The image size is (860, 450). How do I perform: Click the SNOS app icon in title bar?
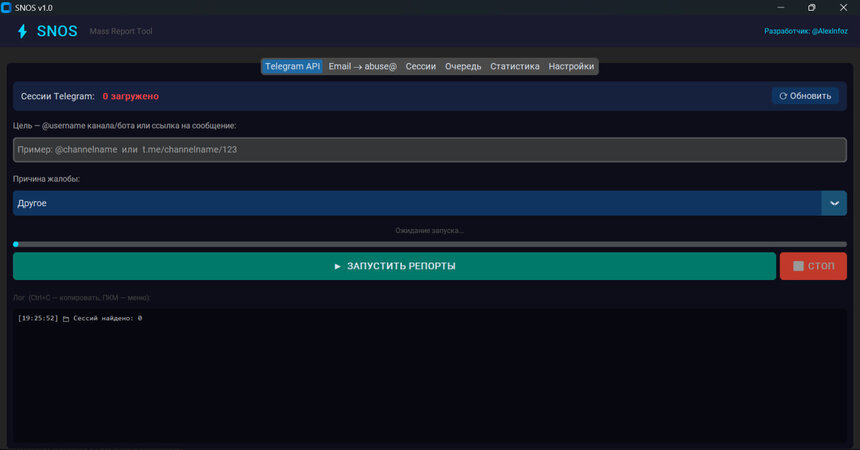click(x=6, y=8)
